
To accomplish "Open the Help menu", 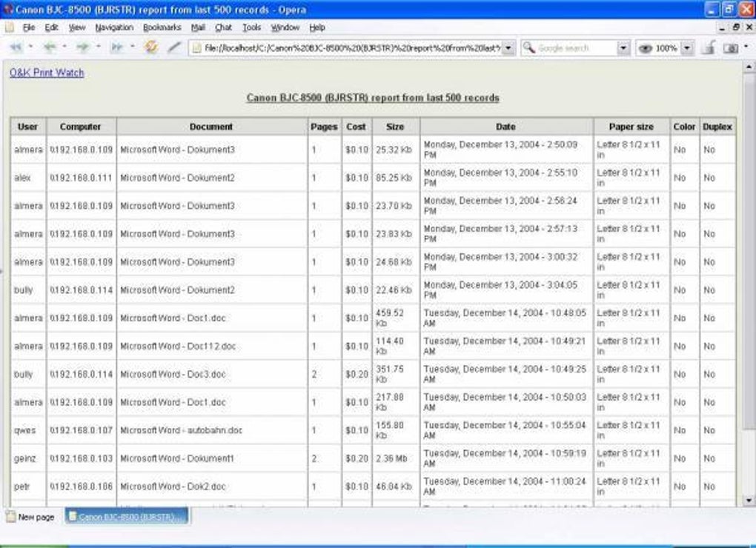I will pos(316,27).
